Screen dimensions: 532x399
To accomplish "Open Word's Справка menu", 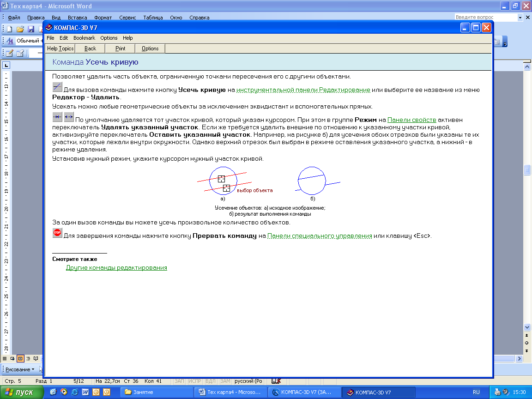I will [199, 18].
